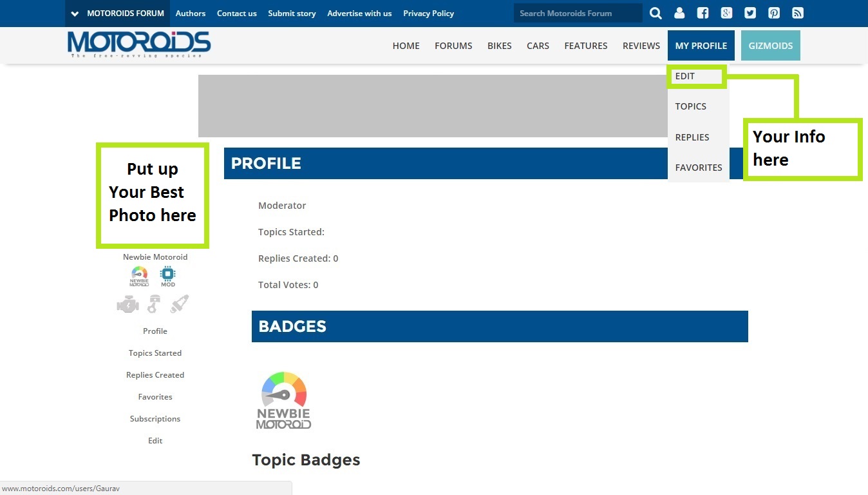Open Subscriptions in sidebar
The image size is (868, 495).
click(x=155, y=419)
